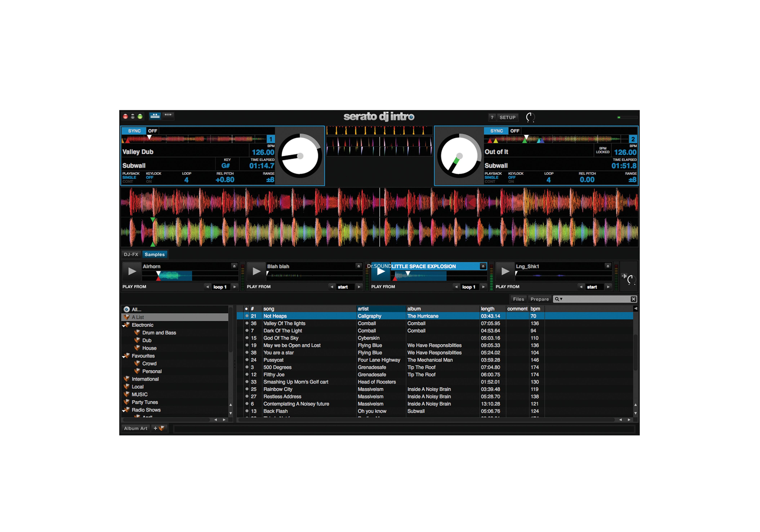Eject the Blah blah sample
Viewport: 760px width, 532px height.
[358, 266]
